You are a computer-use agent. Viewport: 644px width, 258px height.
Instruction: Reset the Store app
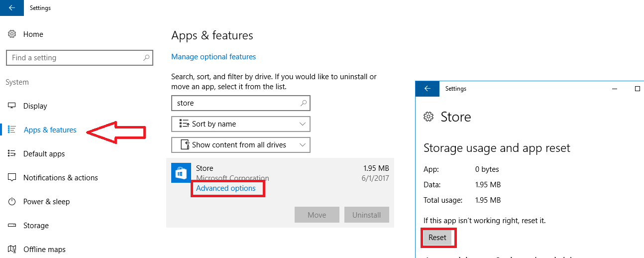437,238
